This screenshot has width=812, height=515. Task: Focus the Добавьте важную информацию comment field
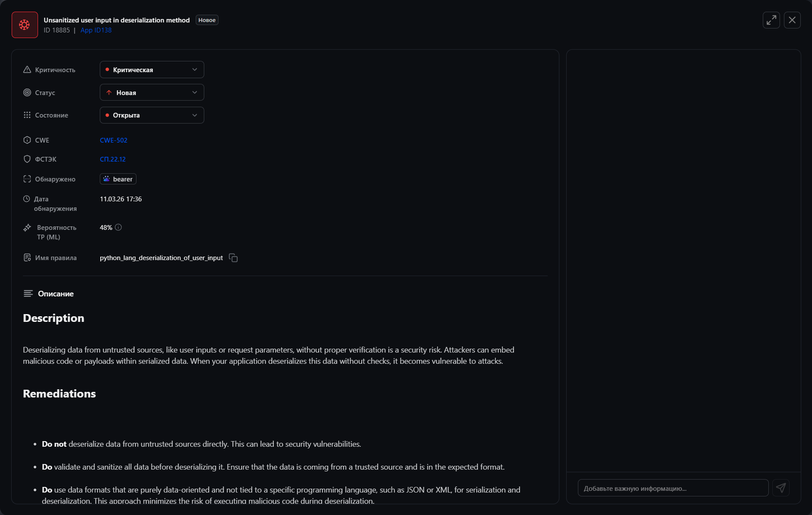[x=673, y=488]
